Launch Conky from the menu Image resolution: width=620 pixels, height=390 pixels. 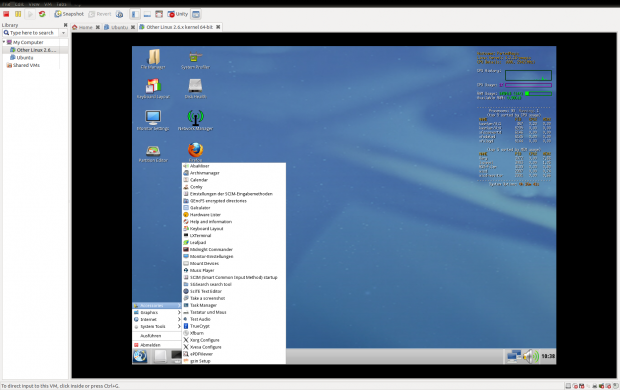[234, 187]
